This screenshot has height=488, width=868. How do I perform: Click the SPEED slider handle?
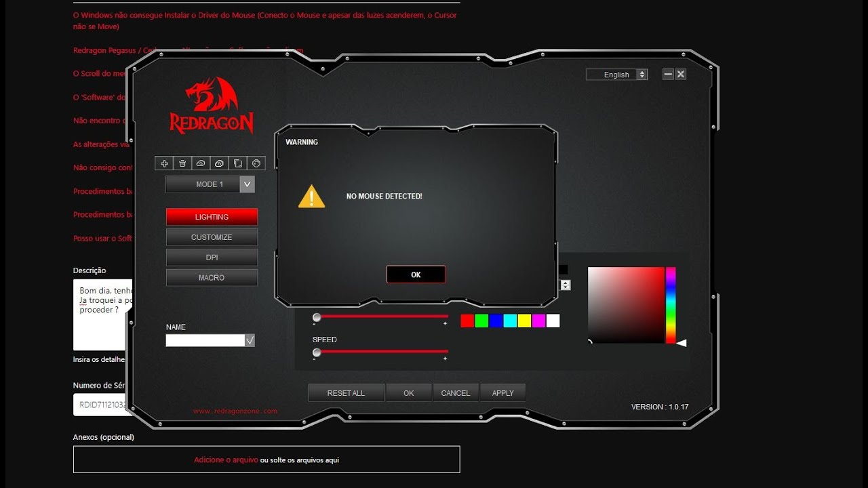317,352
